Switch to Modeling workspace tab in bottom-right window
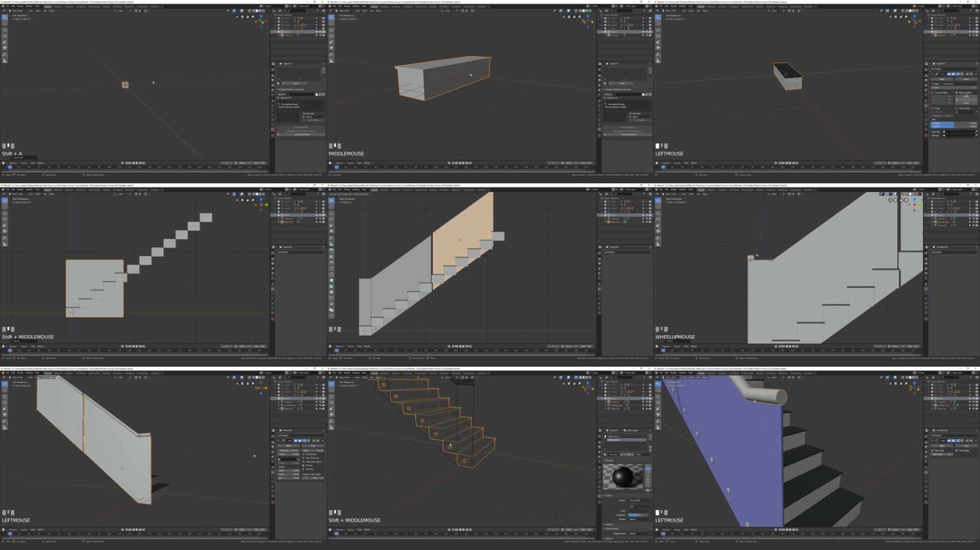This screenshot has width=980, height=550. click(711, 373)
